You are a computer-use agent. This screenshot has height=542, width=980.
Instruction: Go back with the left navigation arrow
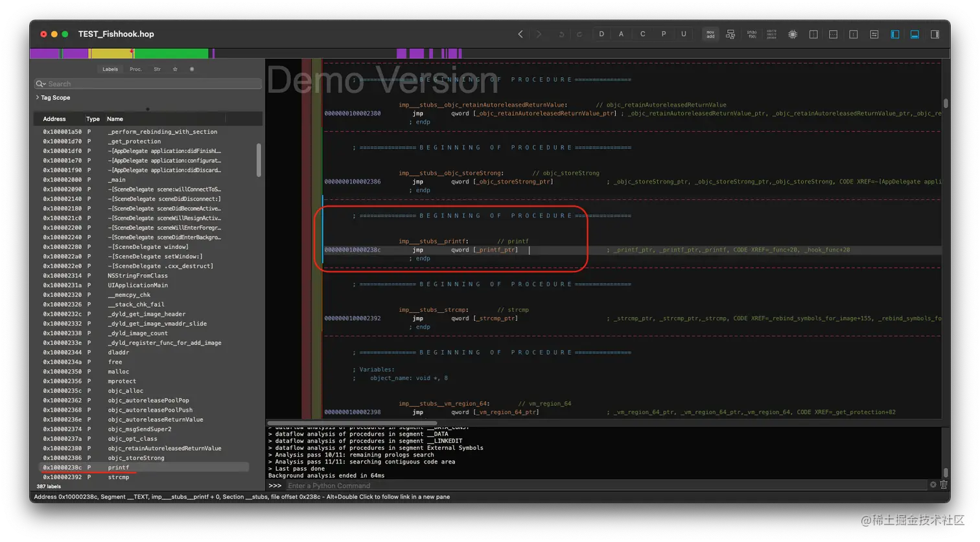(x=520, y=34)
